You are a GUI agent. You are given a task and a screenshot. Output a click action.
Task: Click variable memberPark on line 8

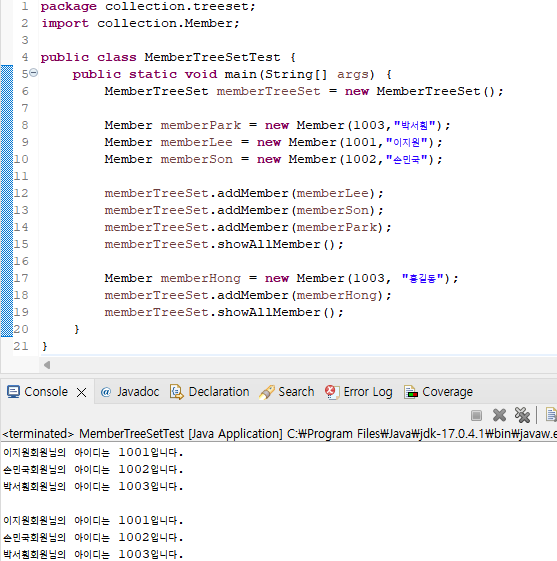tap(201, 125)
